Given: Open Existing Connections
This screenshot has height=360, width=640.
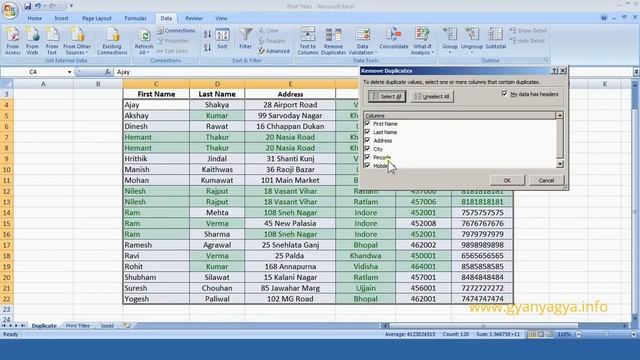Looking at the screenshot, I should tap(112, 41).
